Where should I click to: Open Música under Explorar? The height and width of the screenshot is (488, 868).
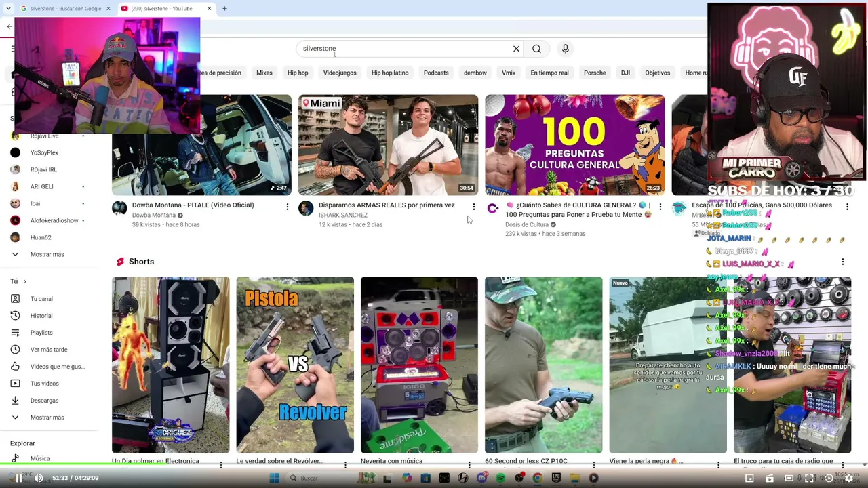click(40, 458)
